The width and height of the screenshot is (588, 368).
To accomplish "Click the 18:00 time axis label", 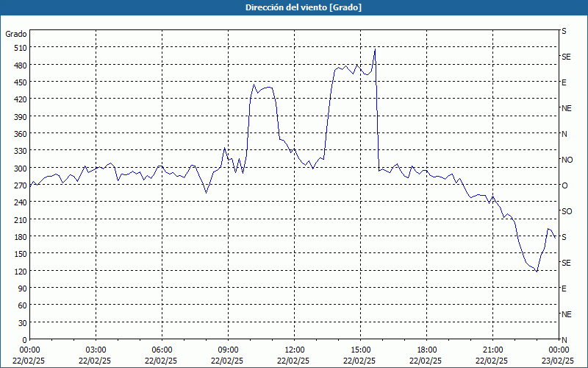I will 427,350.
